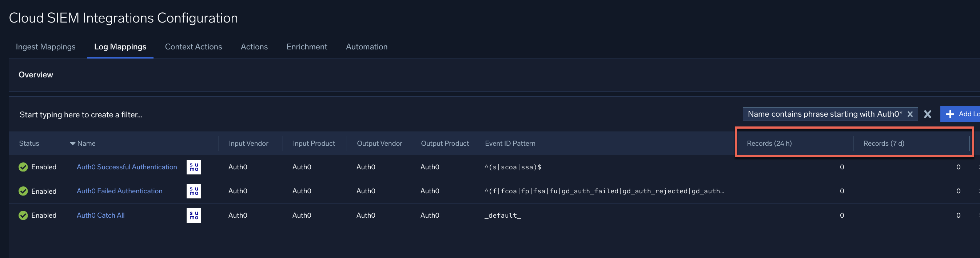Open Auth0 Successful Authentication mapping link
This screenshot has width=980, height=258.
pyautogui.click(x=127, y=167)
